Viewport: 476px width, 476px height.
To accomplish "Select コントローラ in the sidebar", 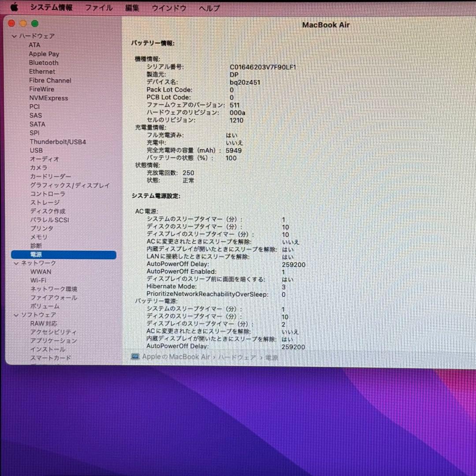I will pyautogui.click(x=48, y=193).
